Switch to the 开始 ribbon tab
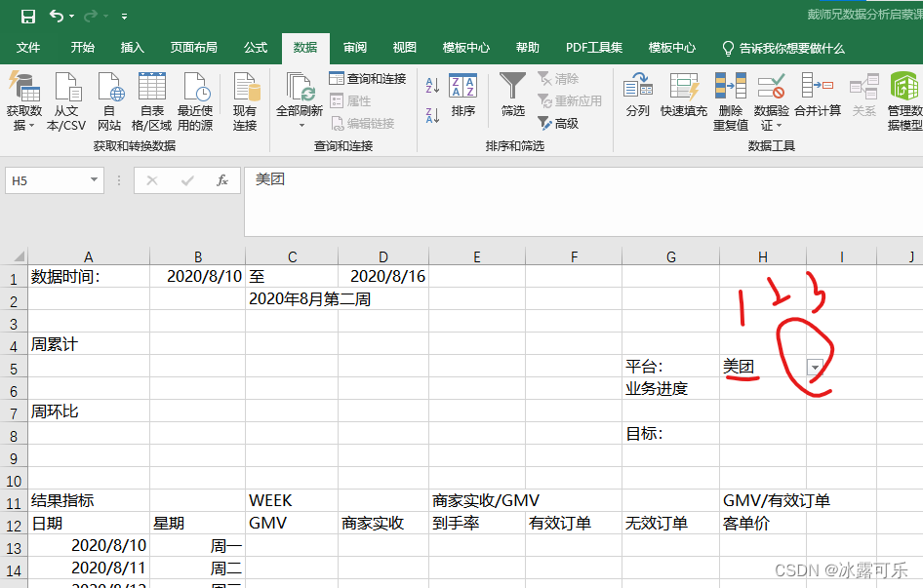Screen dimensions: 923x588 tap(82, 48)
